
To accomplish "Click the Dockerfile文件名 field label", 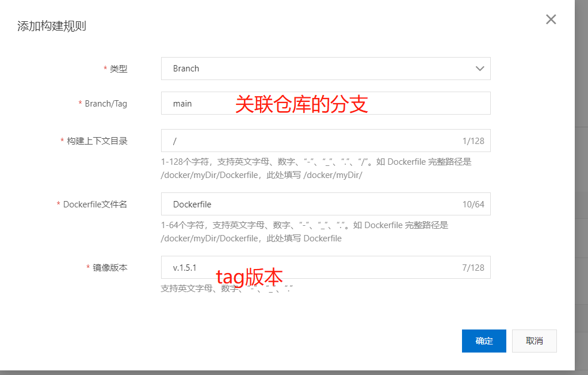I will [95, 204].
